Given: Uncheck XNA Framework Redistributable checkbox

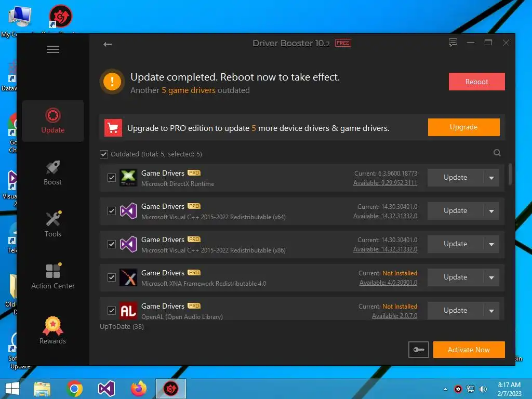Looking at the screenshot, I should [112, 277].
